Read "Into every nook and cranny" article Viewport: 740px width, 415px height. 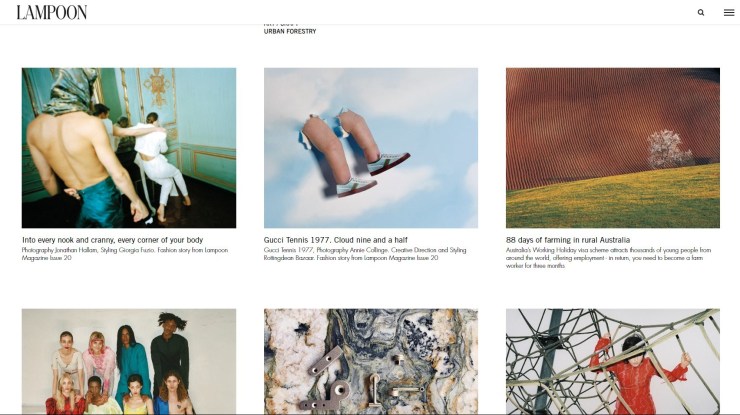click(x=112, y=240)
